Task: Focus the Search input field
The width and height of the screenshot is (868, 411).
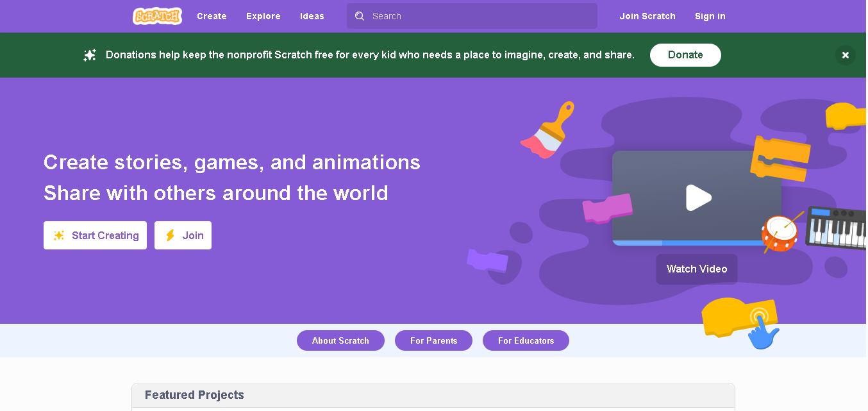Action: coord(472,16)
